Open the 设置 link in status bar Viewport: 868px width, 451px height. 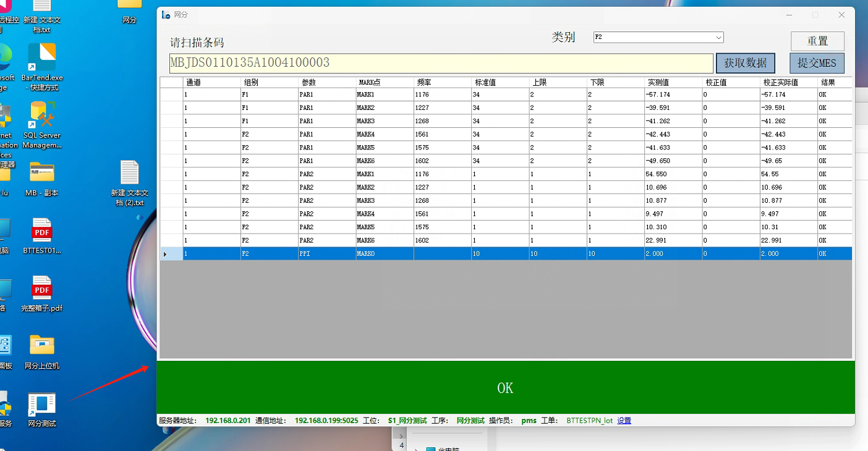(x=624, y=421)
